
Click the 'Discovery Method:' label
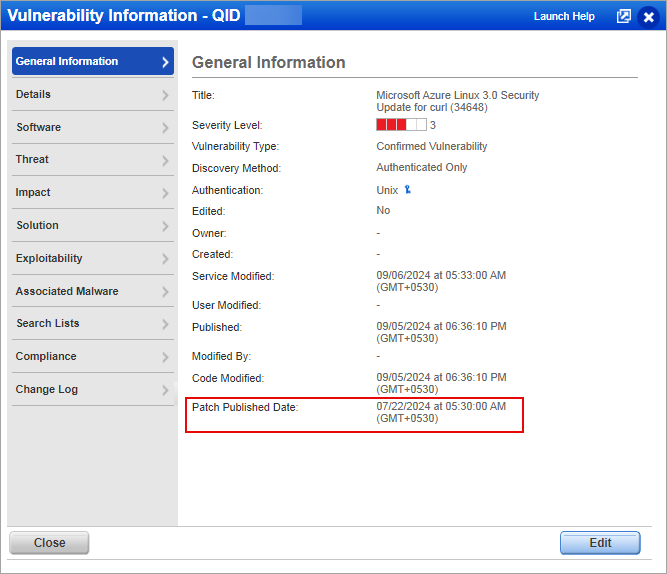pos(236,168)
